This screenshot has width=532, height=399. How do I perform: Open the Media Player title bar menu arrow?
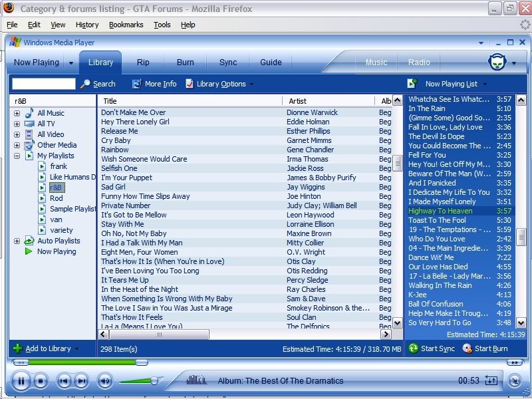point(481,43)
